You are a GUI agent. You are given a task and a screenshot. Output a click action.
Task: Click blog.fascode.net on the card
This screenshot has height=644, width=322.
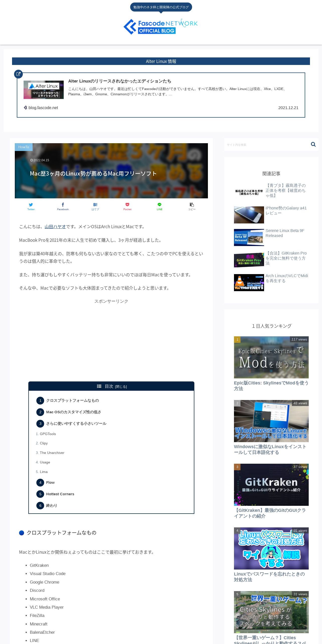click(x=43, y=108)
